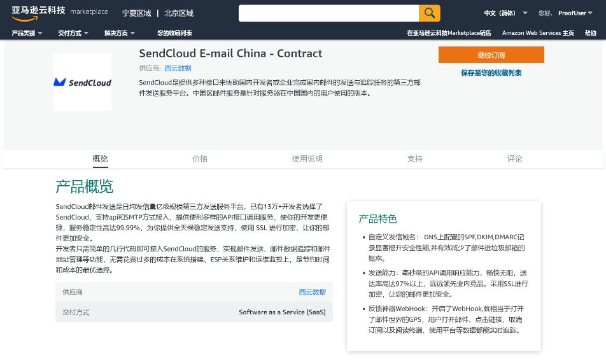The height and width of the screenshot is (364, 606).
Task: Click the 交付方式 label in the table
Action: 76,312
